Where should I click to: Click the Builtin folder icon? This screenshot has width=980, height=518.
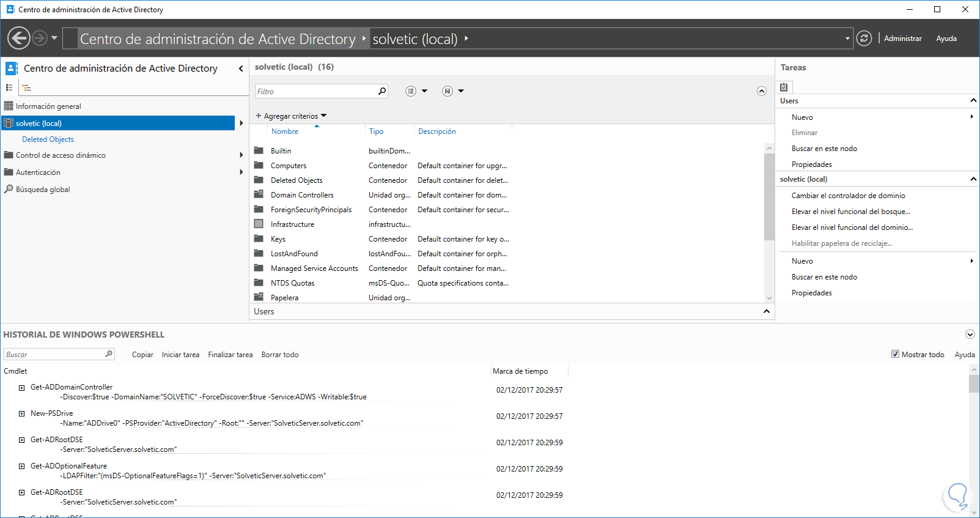coord(259,150)
